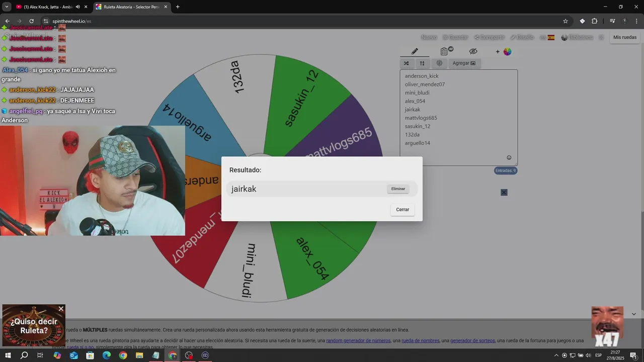
Task: Open the Biblioteca wheel library
Action: pyautogui.click(x=577, y=37)
